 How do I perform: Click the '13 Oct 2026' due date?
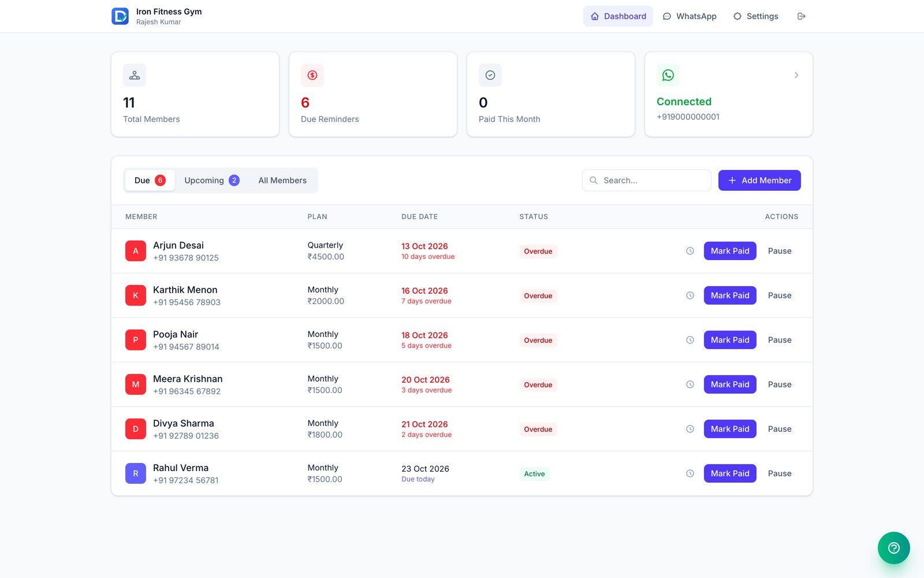(424, 246)
